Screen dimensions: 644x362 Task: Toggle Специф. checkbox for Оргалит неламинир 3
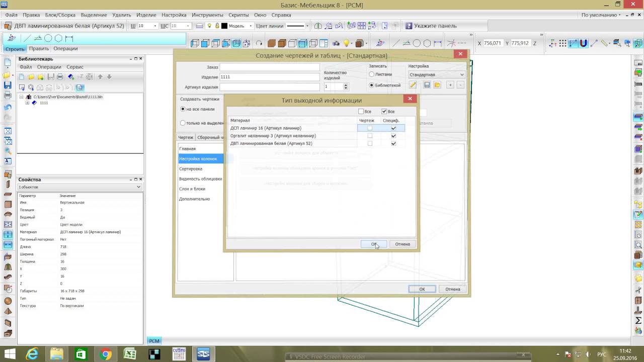(x=393, y=136)
